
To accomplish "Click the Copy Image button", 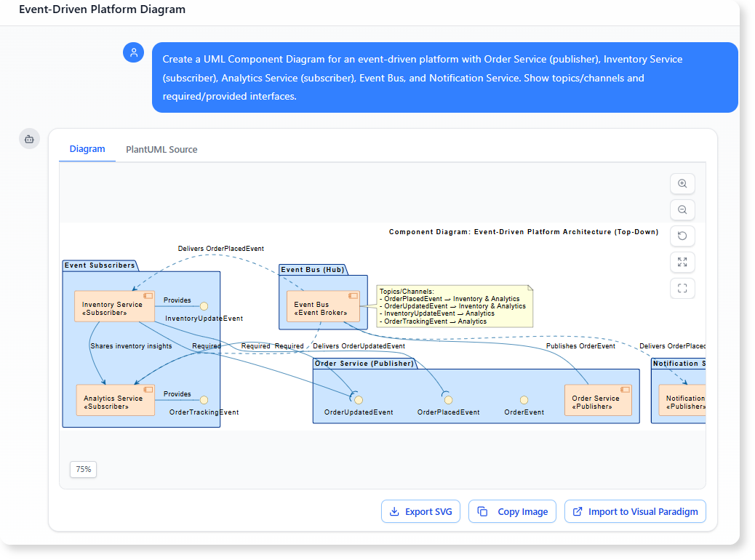I will [x=512, y=511].
